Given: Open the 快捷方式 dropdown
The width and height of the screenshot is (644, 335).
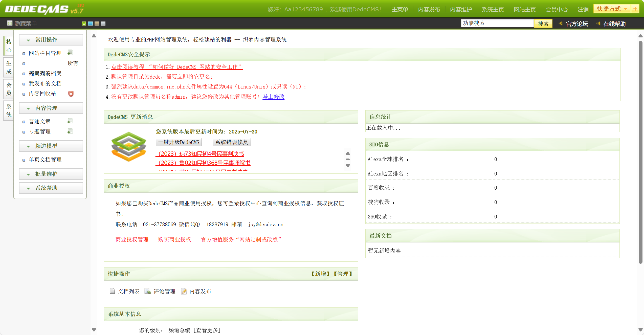Looking at the screenshot, I should coord(612,9).
